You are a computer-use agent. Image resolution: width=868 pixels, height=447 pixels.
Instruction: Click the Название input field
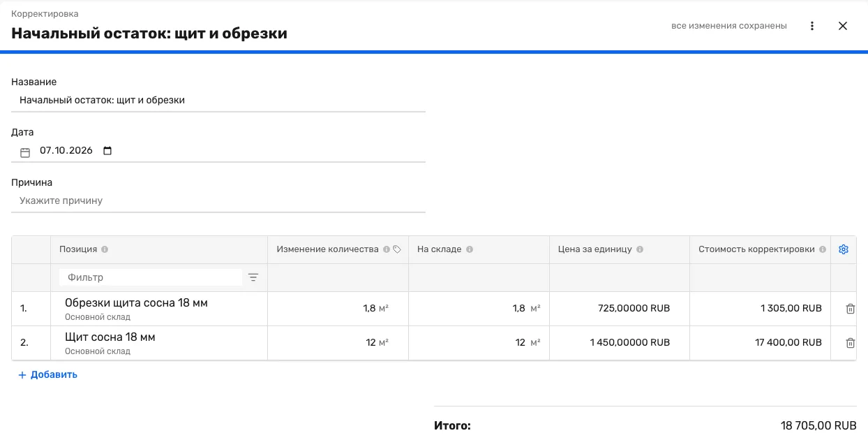tap(218, 100)
